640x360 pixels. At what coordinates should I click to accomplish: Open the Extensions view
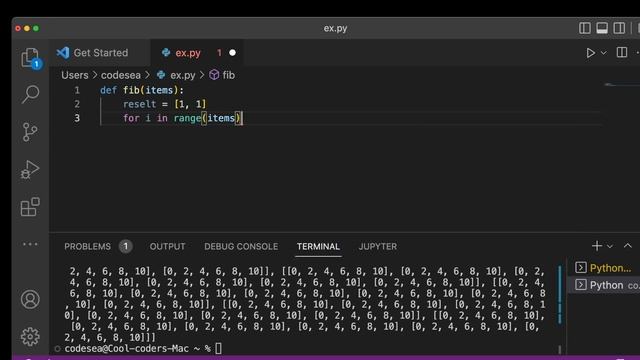[30, 207]
